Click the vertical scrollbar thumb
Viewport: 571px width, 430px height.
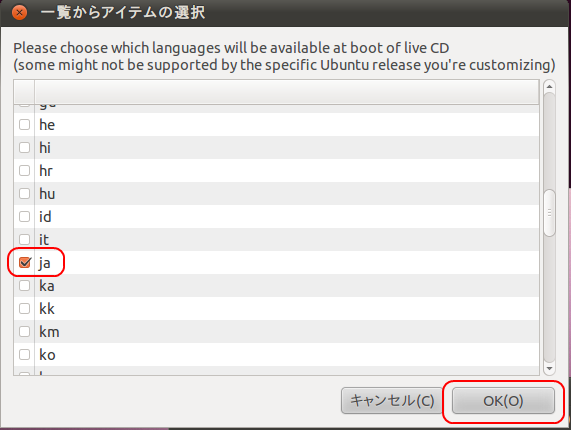point(549,213)
